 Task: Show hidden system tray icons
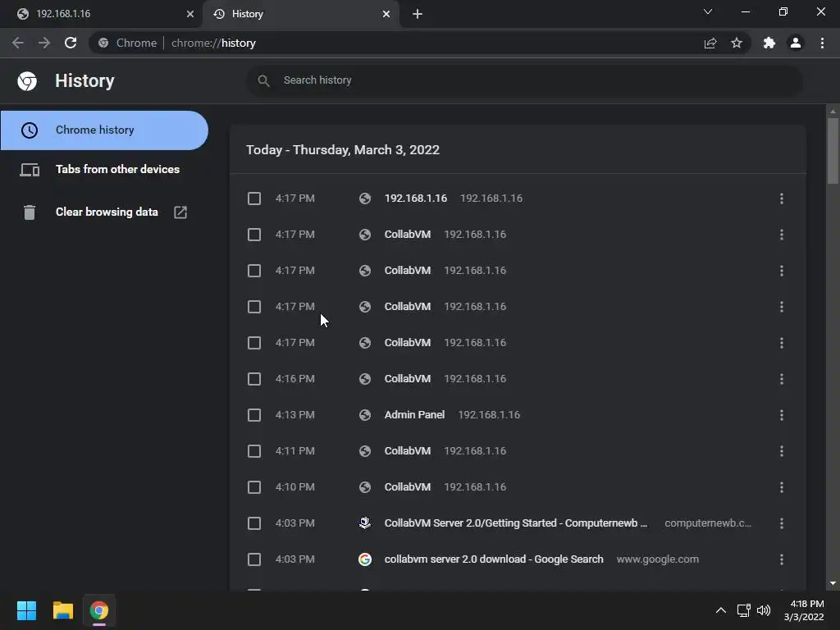(721, 610)
